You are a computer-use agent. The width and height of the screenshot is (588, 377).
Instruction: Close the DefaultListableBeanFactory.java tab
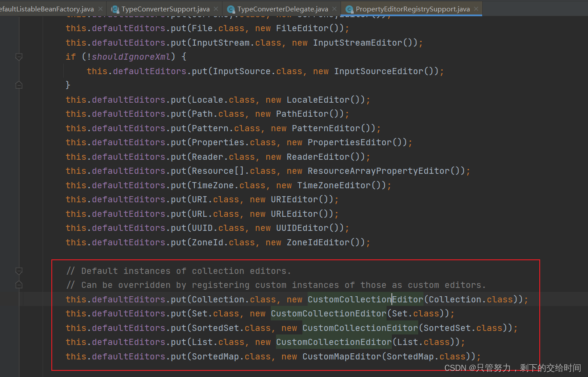point(100,9)
